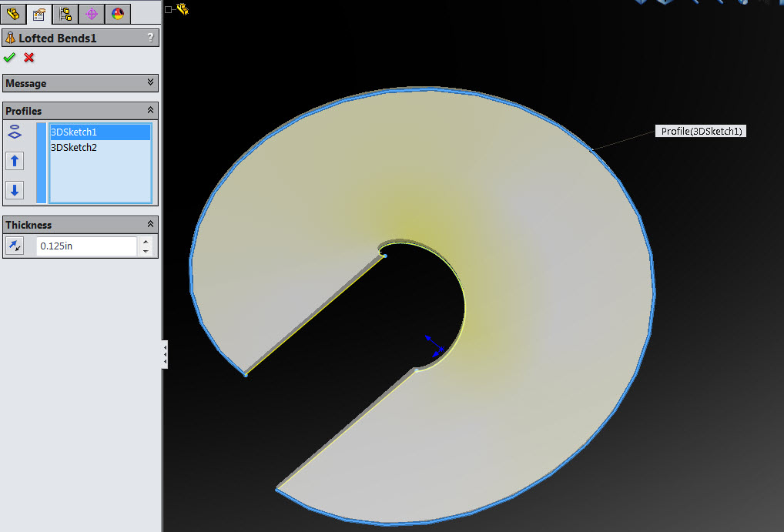The image size is (784, 532).
Task: Open the ConfigurationManager tab
Action: [x=65, y=13]
